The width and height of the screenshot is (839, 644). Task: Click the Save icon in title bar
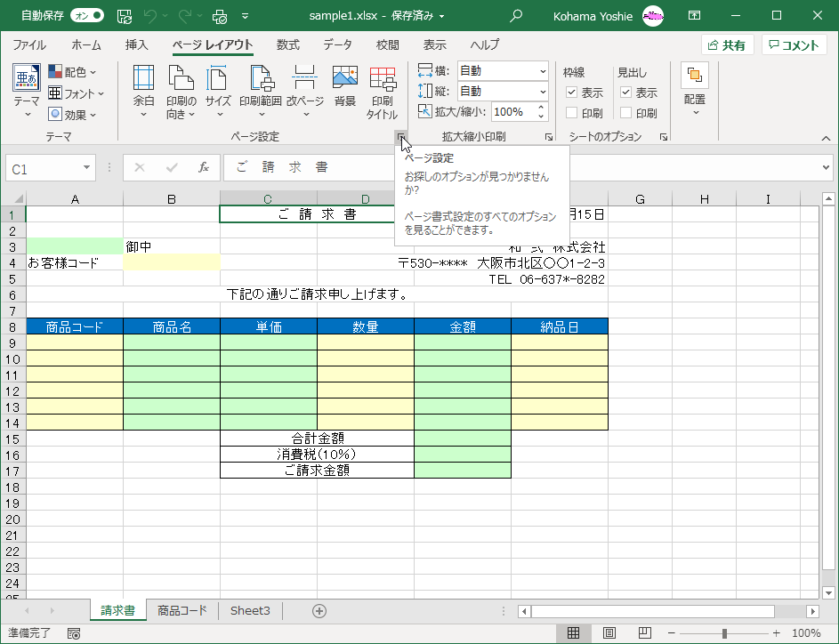125,16
